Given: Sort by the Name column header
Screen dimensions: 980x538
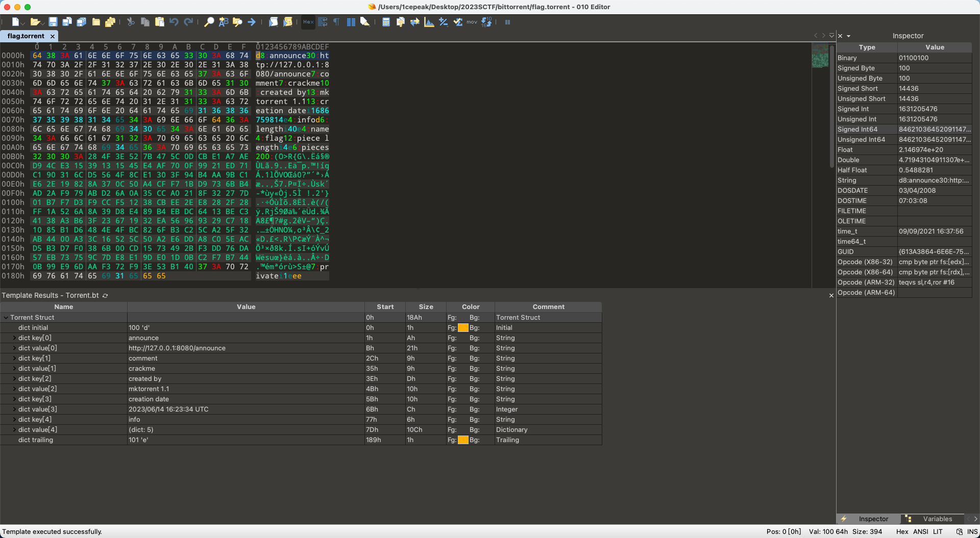Looking at the screenshot, I should (64, 307).
